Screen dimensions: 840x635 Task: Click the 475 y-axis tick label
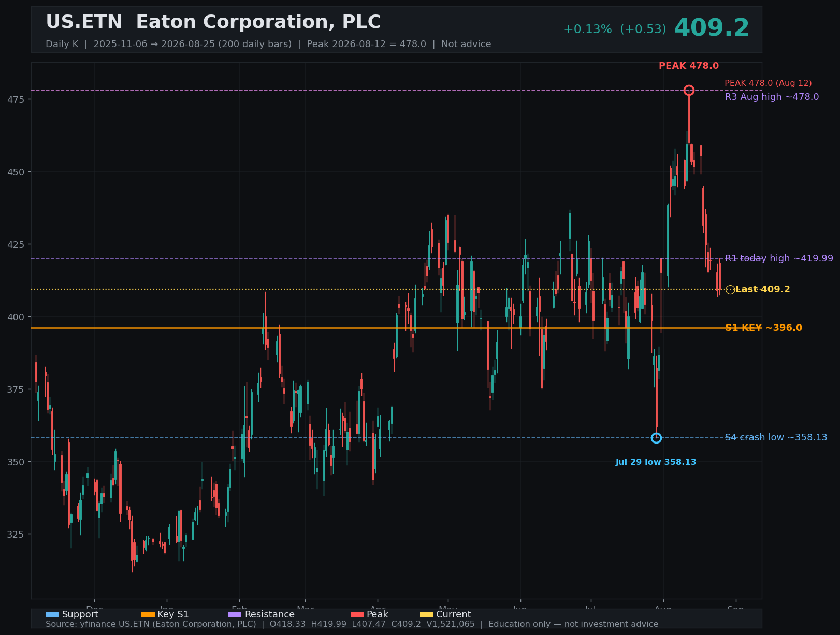[x=17, y=99]
